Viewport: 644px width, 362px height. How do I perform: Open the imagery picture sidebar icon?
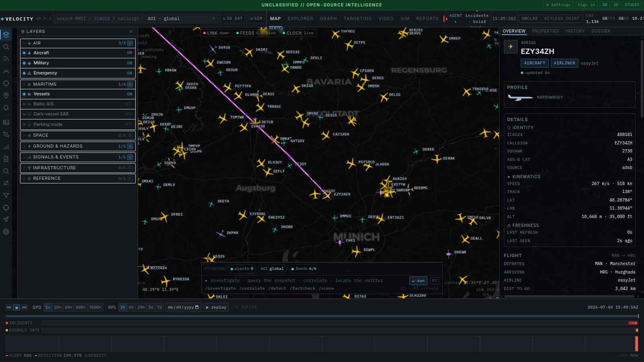pos(6,122)
